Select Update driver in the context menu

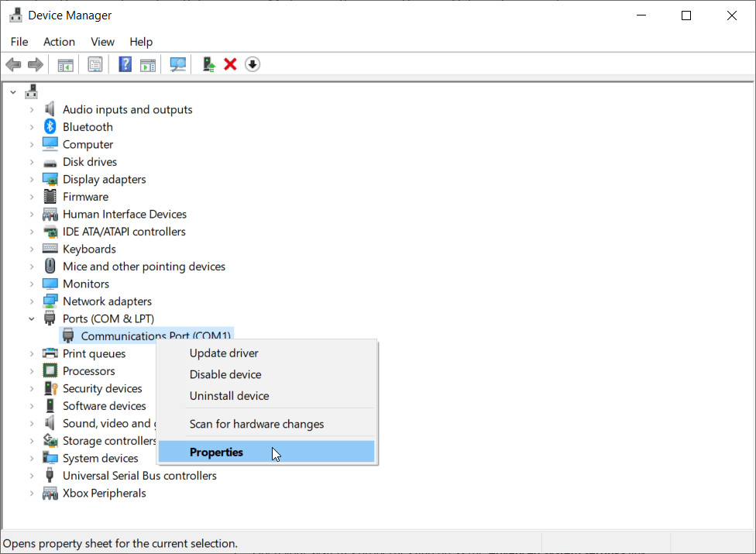tap(224, 353)
